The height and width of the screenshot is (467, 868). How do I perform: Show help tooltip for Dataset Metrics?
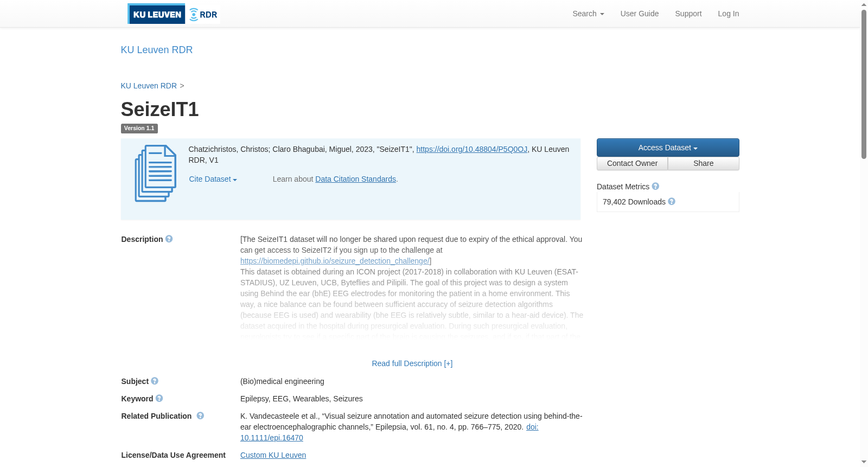click(x=655, y=186)
